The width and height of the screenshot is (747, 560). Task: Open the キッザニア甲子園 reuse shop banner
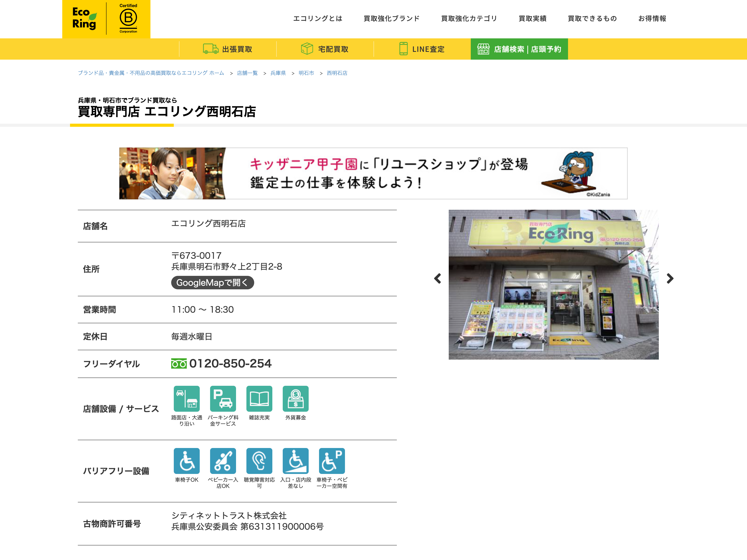373,173
